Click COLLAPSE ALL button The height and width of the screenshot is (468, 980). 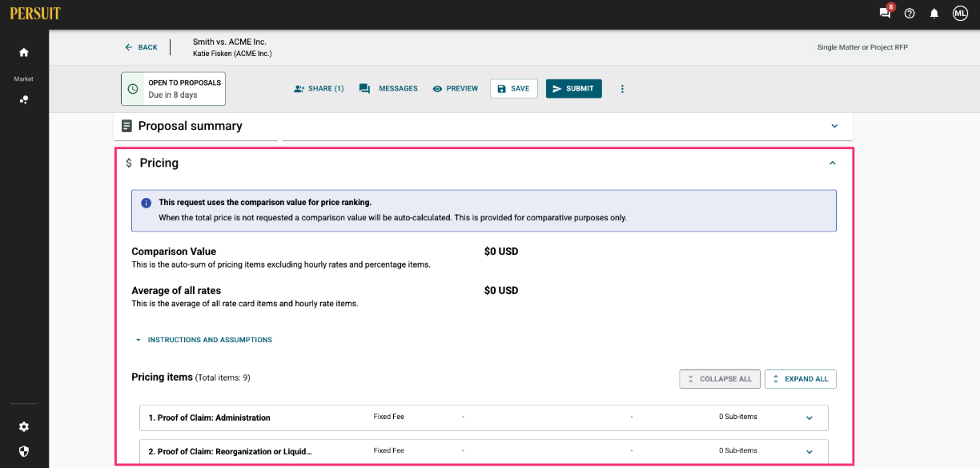[718, 379]
